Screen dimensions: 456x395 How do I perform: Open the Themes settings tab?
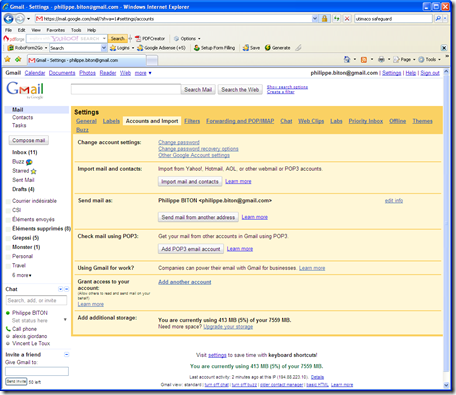pyautogui.click(x=422, y=121)
